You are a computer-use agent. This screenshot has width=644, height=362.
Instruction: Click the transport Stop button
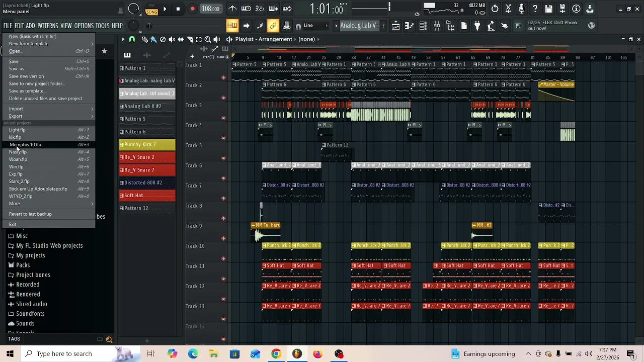[178, 9]
